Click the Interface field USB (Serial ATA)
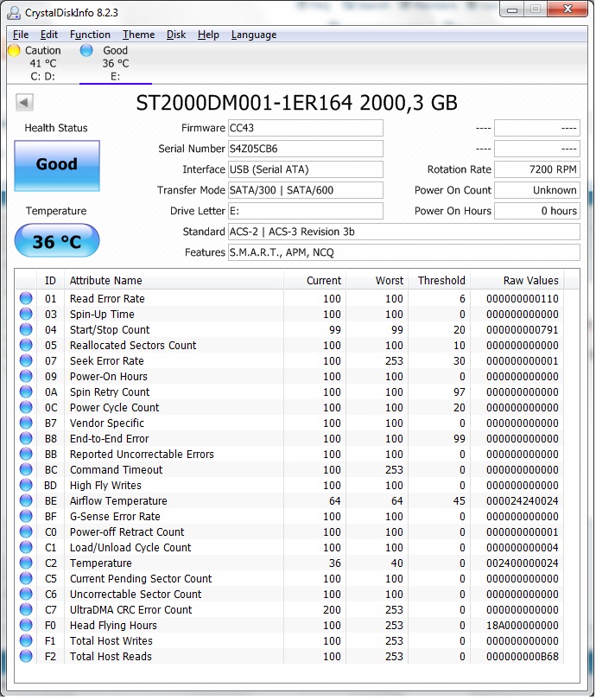Viewport: 596px width, 700px height. point(306,169)
